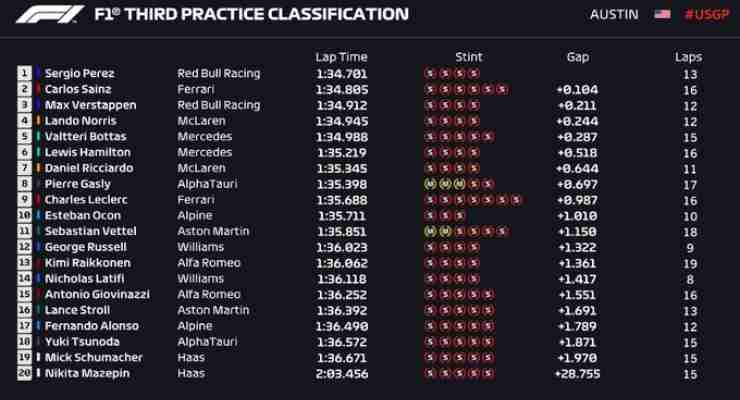The image size is (740, 400).
Task: Click the position 20 number badge
Action: 25,373
